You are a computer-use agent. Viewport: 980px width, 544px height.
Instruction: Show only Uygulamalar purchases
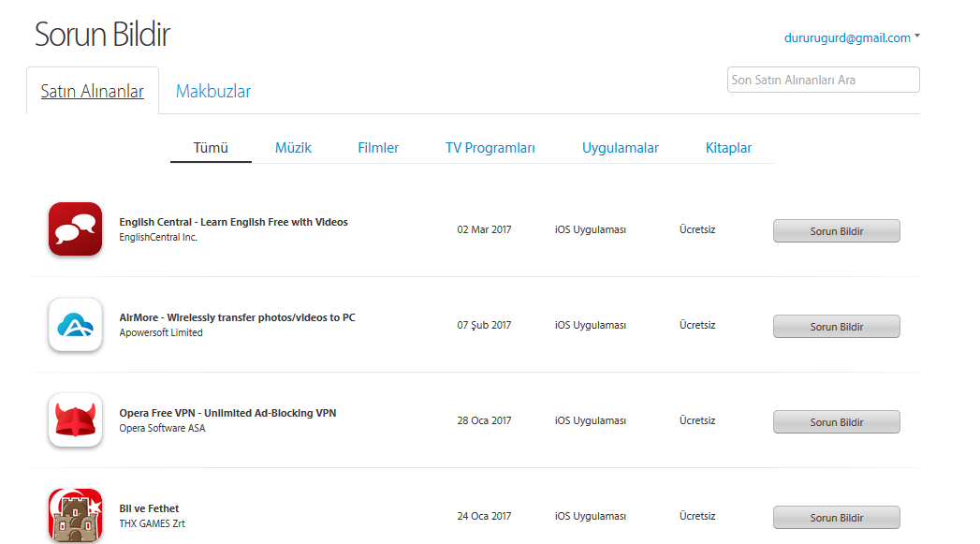(x=620, y=148)
